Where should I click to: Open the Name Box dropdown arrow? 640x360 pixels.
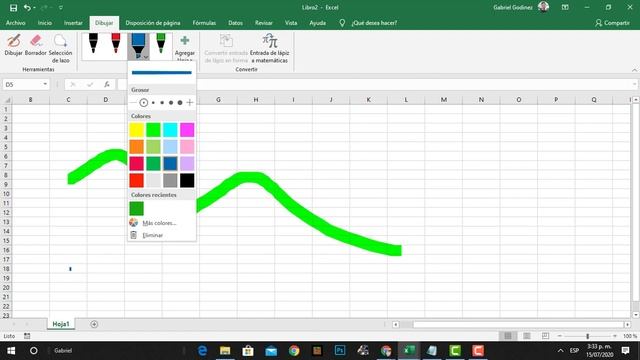pyautogui.click(x=45, y=84)
